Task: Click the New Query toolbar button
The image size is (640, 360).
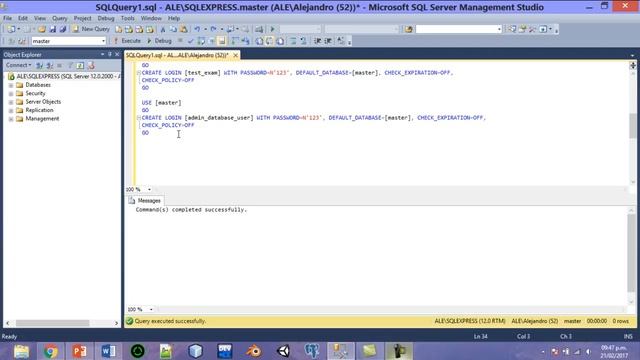Action: pyautogui.click(x=91, y=29)
